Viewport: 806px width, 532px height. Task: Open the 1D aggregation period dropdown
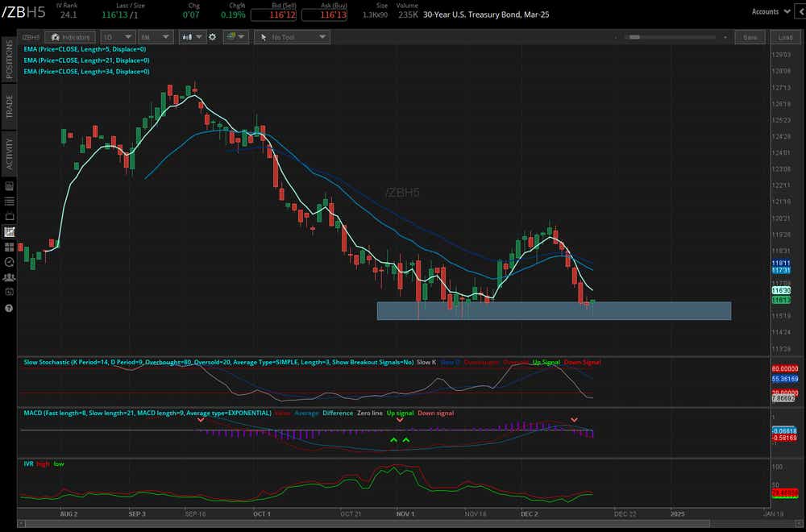pyautogui.click(x=118, y=37)
